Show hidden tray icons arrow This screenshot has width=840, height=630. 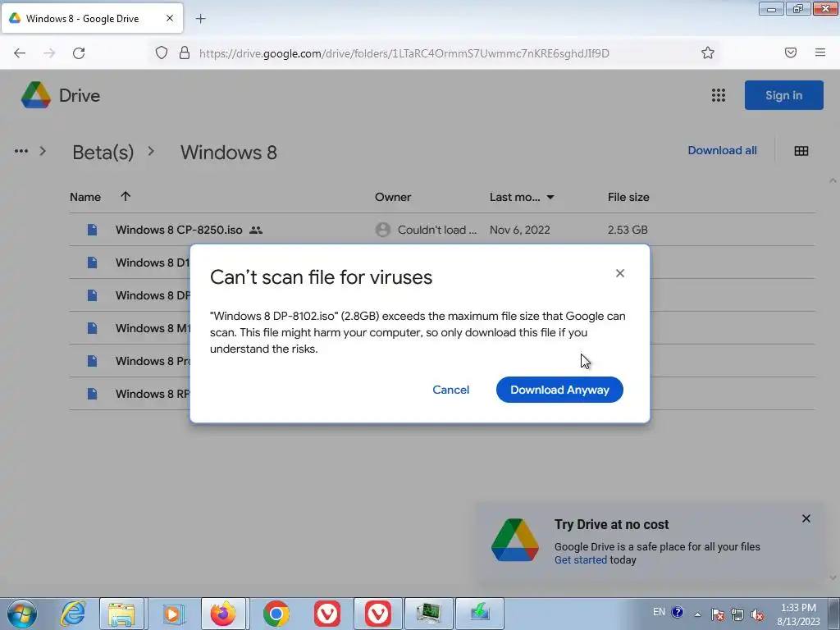click(697, 614)
